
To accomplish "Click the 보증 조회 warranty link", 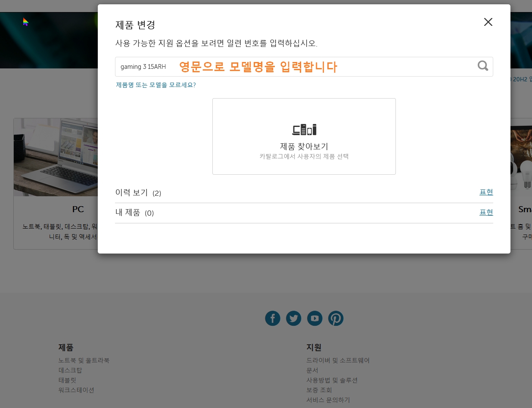I will 319,390.
